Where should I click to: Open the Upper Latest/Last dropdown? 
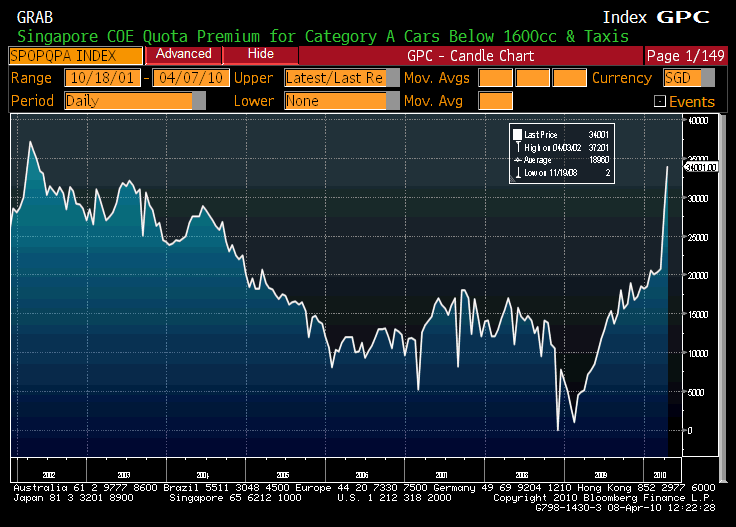pyautogui.click(x=342, y=78)
